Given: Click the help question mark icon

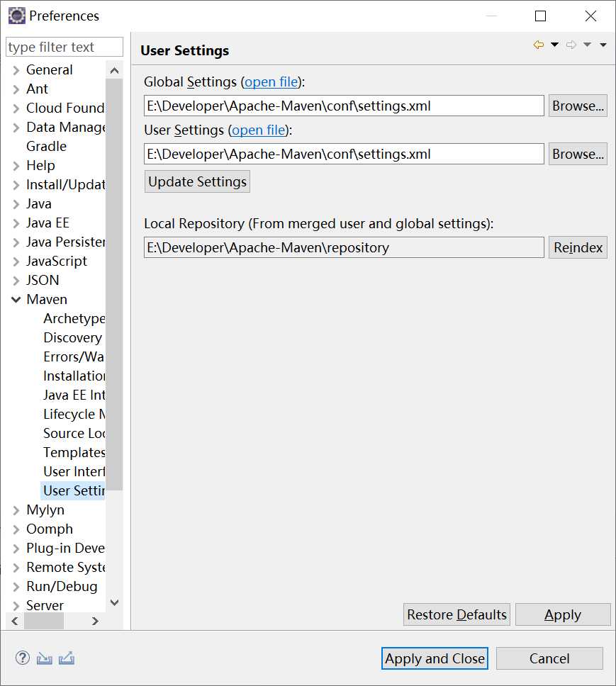Looking at the screenshot, I should (23, 658).
